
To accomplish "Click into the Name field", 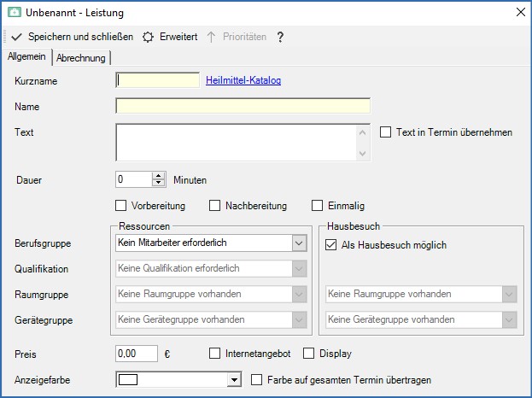I will pyautogui.click(x=243, y=106).
